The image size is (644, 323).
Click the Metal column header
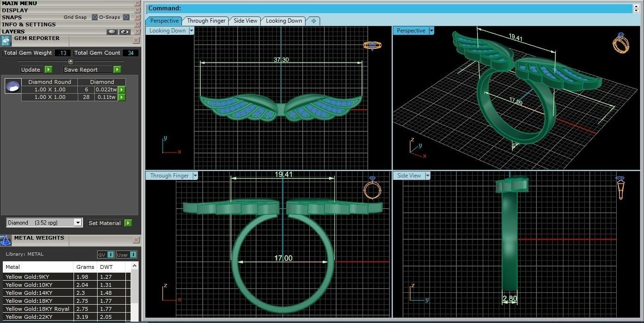coord(38,267)
